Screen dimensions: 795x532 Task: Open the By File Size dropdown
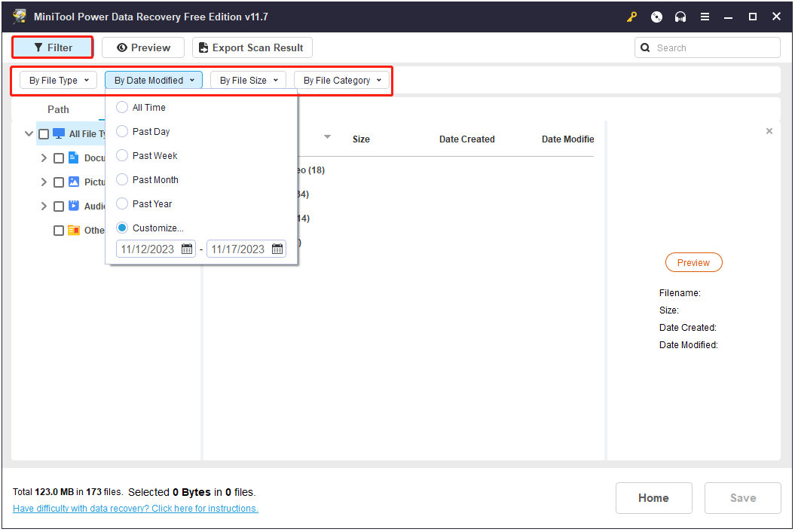point(248,80)
